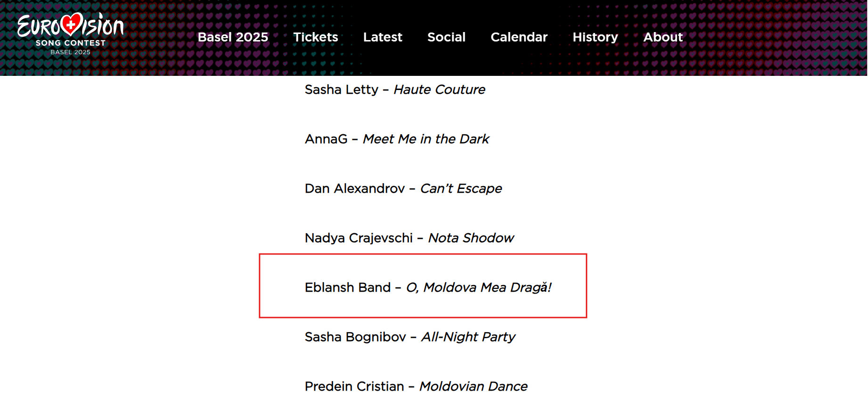The height and width of the screenshot is (409, 868).
Task: Select the Sasha Bognibov – All-Night Party entry
Action: 410,337
